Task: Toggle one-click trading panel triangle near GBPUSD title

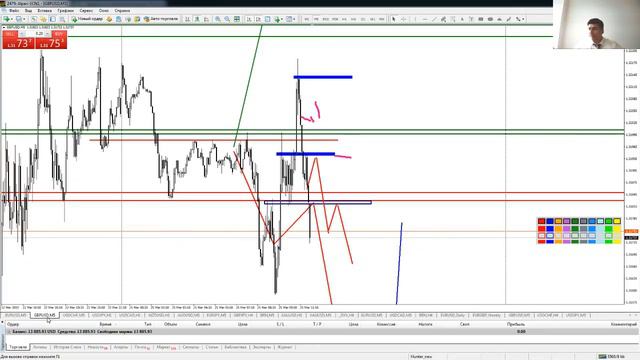Action: pyautogui.click(x=4, y=27)
